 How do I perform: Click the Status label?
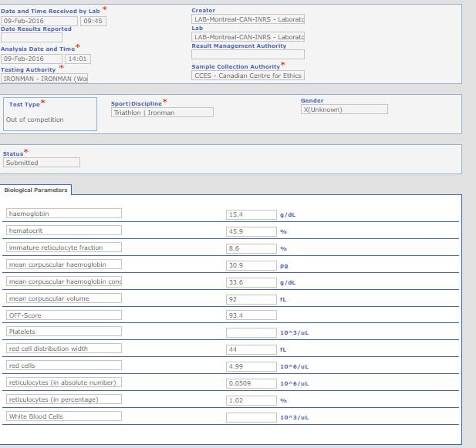coord(13,153)
